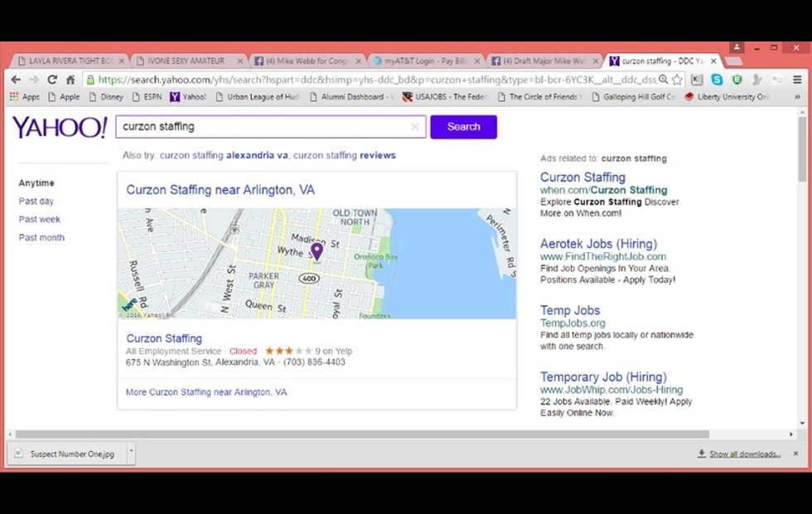This screenshot has height=514, width=812.
Task: Bookmark page with the star icon
Action: [x=677, y=80]
